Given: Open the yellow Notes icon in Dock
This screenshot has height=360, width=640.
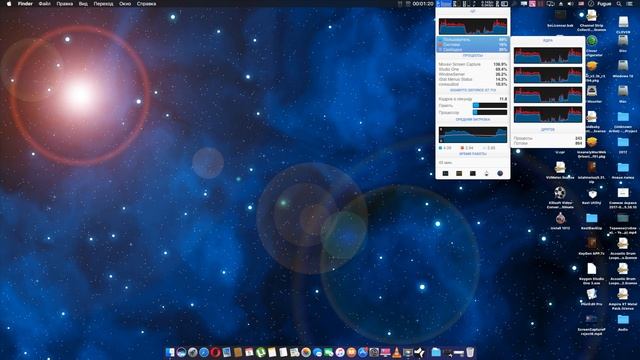Looking at the screenshot, I should click(272, 352).
